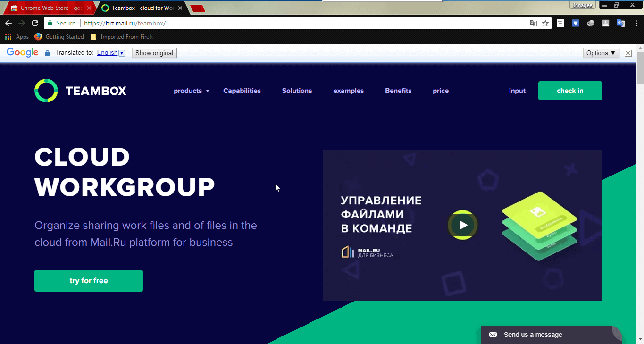This screenshot has height=344, width=644.
Task: Click the Secure padlock in the address bar
Action: 50,23
